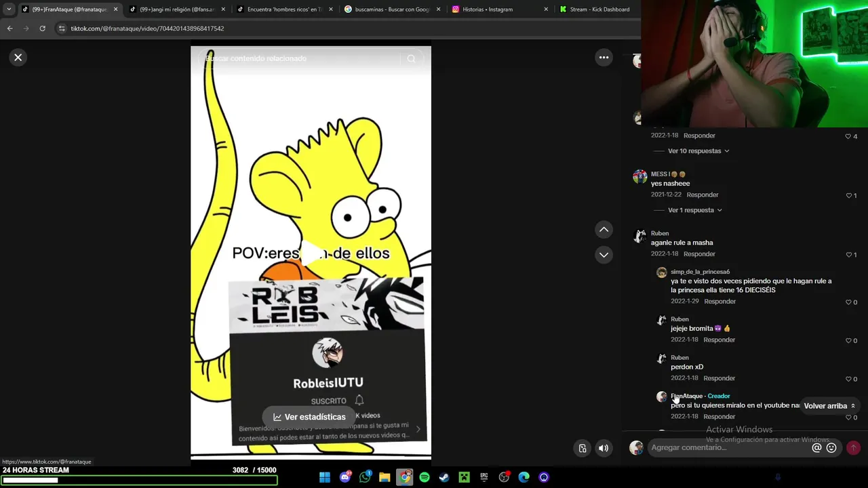This screenshot has height=488, width=868.
Task: Like the 'yes nasheee' comment heart
Action: click(x=848, y=196)
